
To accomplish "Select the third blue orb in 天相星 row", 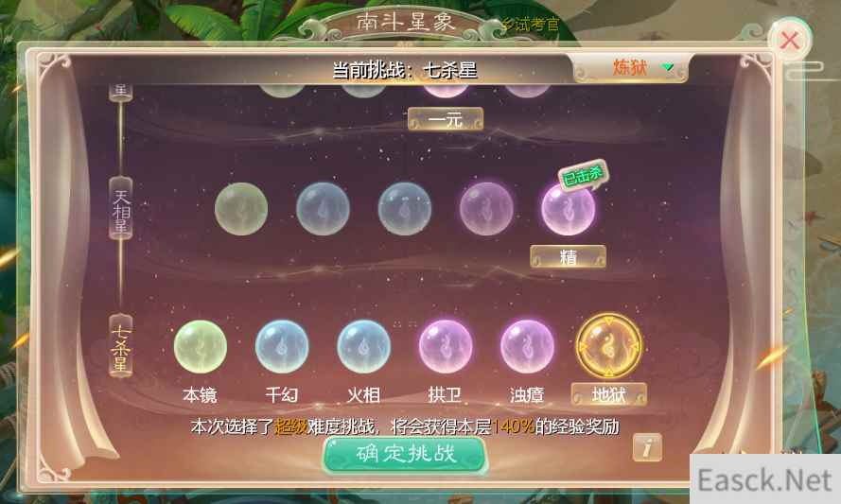I will click(404, 209).
